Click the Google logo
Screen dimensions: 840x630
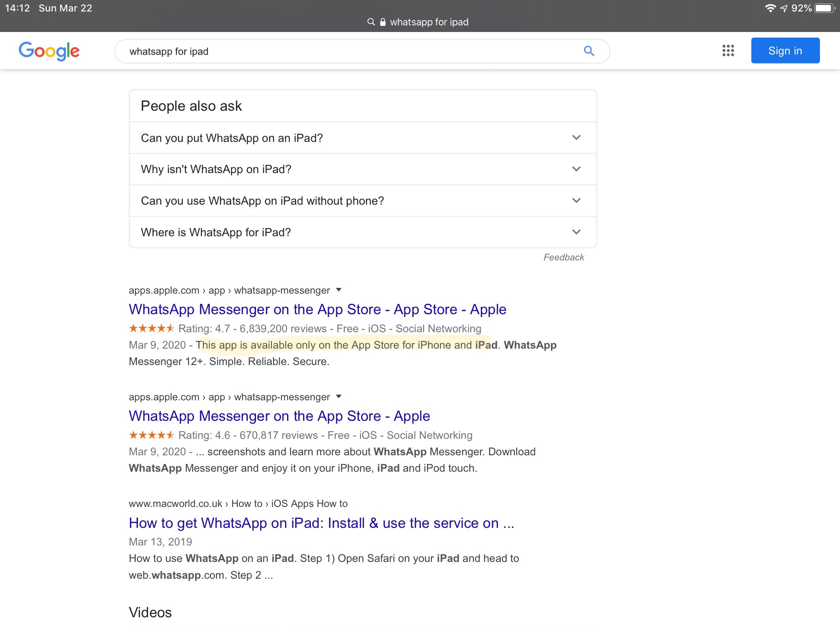click(49, 51)
